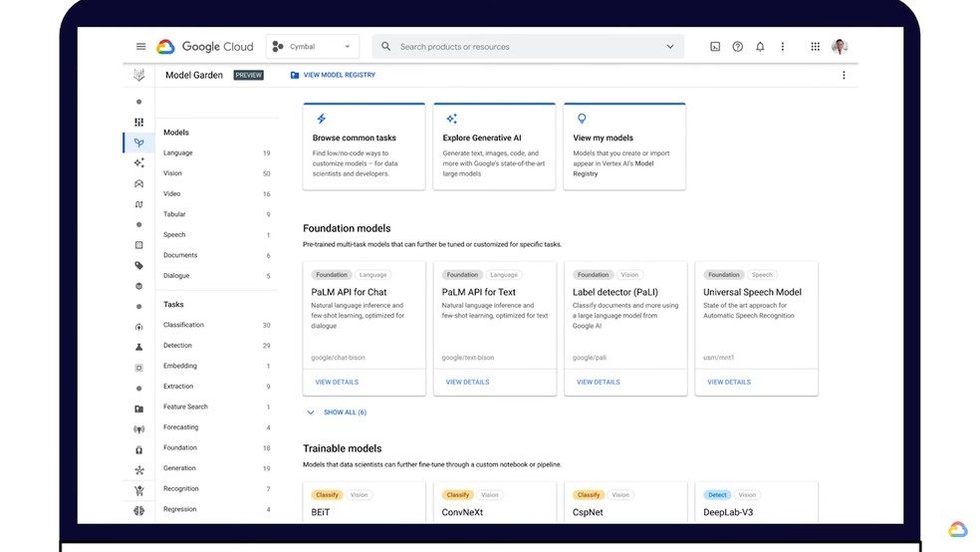
Task: Open Explore Generative AI card
Action: tap(494, 146)
